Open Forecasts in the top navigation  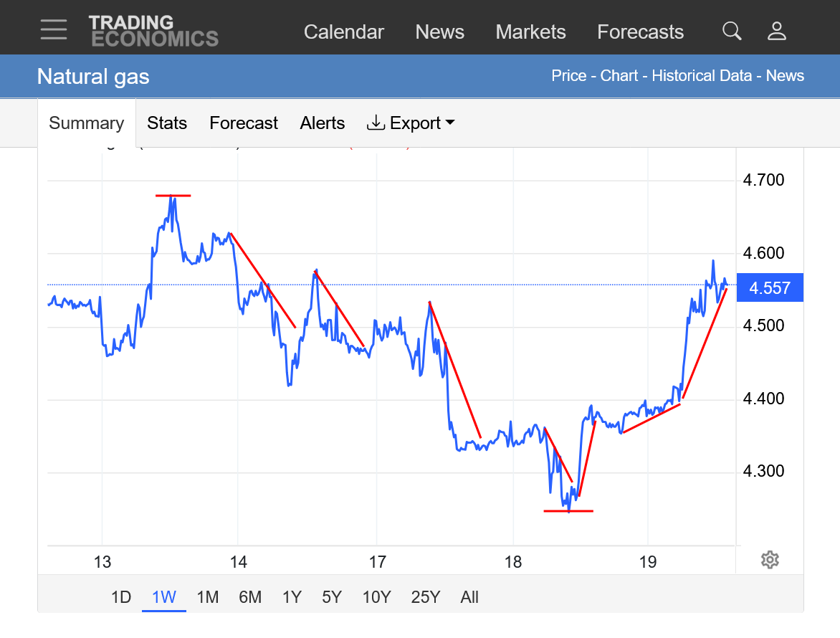(x=640, y=32)
